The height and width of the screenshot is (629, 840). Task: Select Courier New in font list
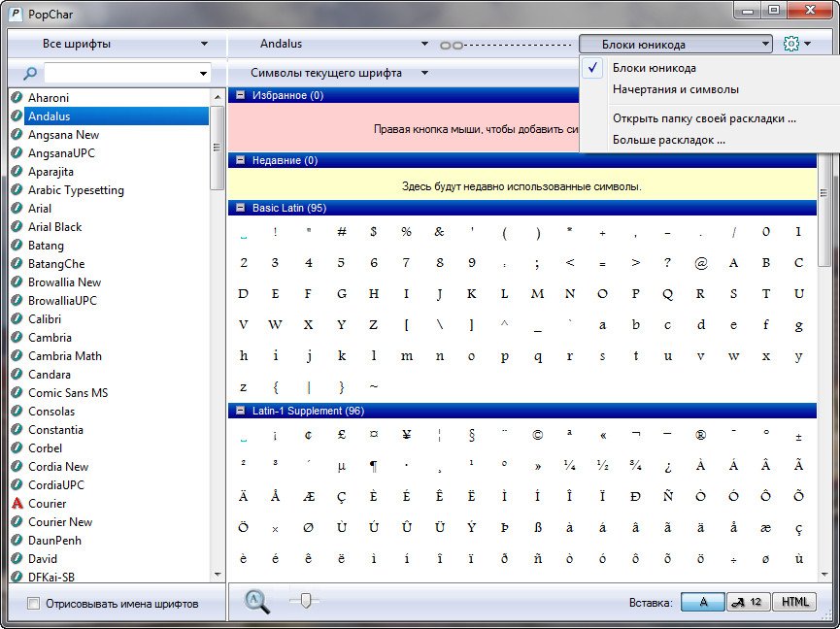(60, 522)
